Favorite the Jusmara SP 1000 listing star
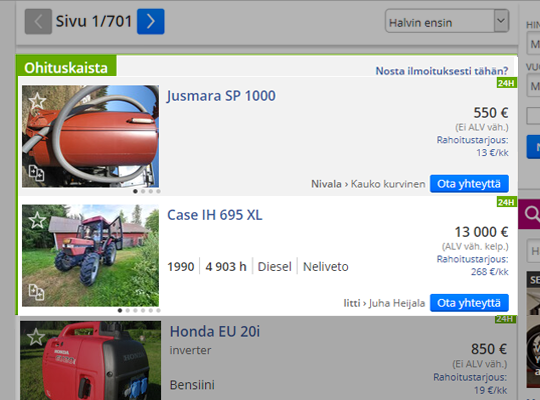540x400 pixels. click(x=37, y=101)
